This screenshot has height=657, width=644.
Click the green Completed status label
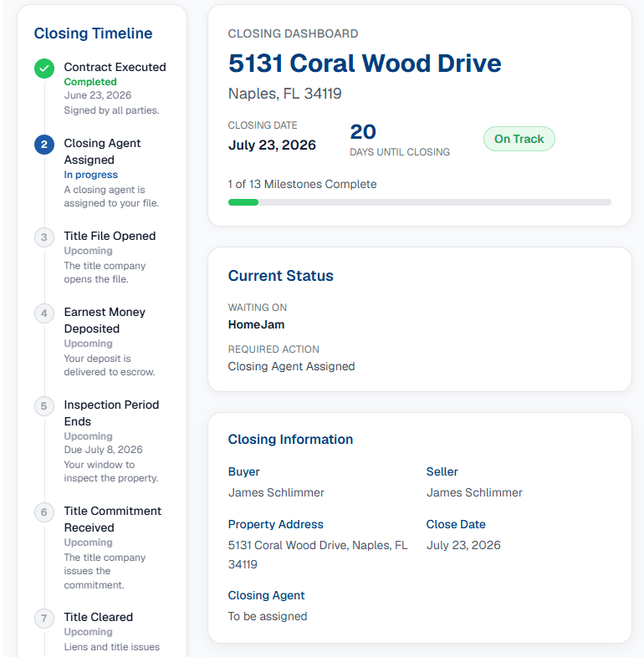click(x=90, y=82)
